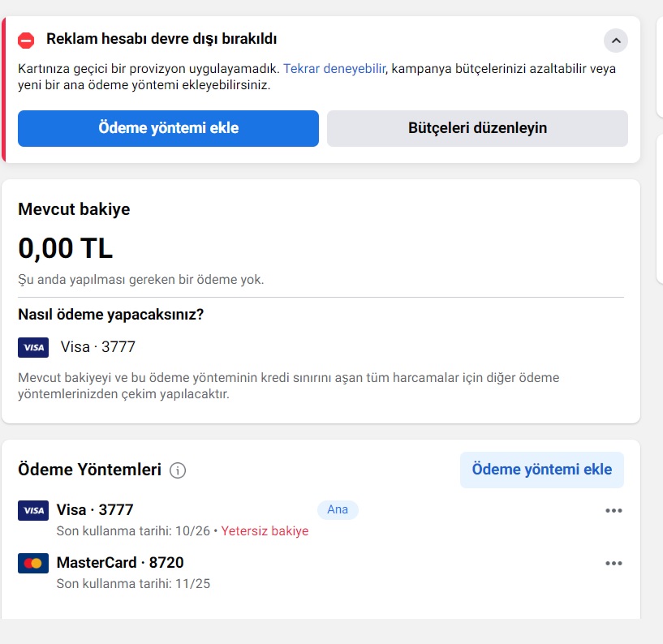Click the MasterCard expiry date '11/25' text
The height and width of the screenshot is (644, 663).
[192, 583]
